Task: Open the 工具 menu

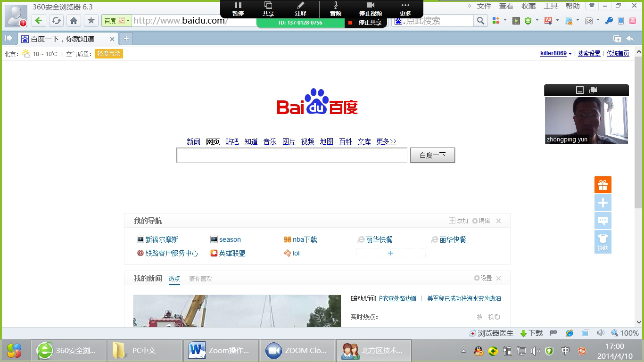Action: 551,6
